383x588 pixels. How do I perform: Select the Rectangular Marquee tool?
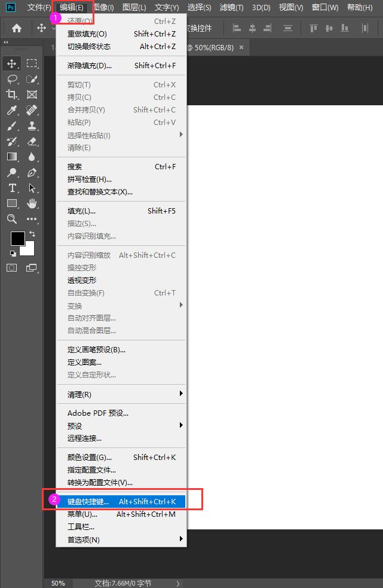(32, 63)
